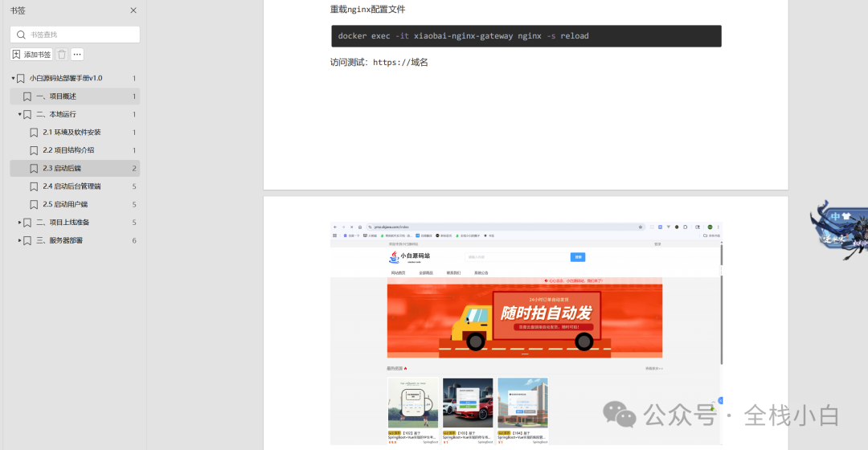Click bookmark icon beside 2.2 项目结构介绍
Screen dimensions: 868x450
tap(34, 150)
